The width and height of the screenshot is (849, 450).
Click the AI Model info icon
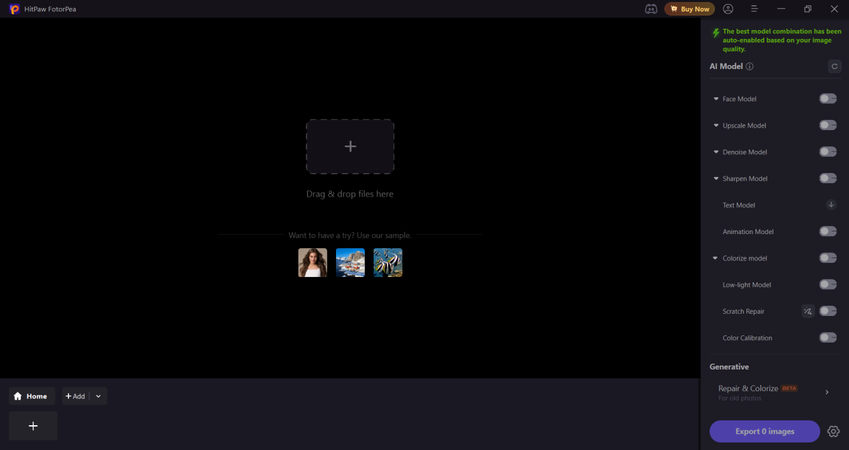click(749, 67)
